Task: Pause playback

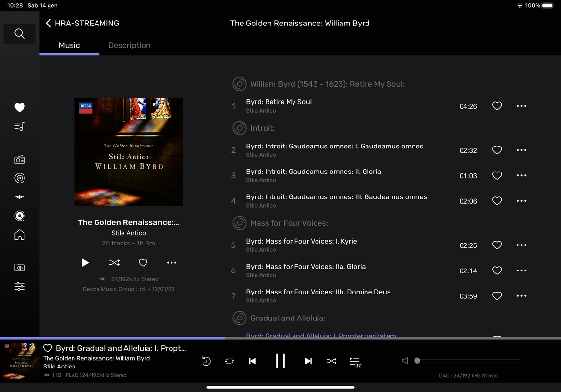Action: [x=280, y=361]
